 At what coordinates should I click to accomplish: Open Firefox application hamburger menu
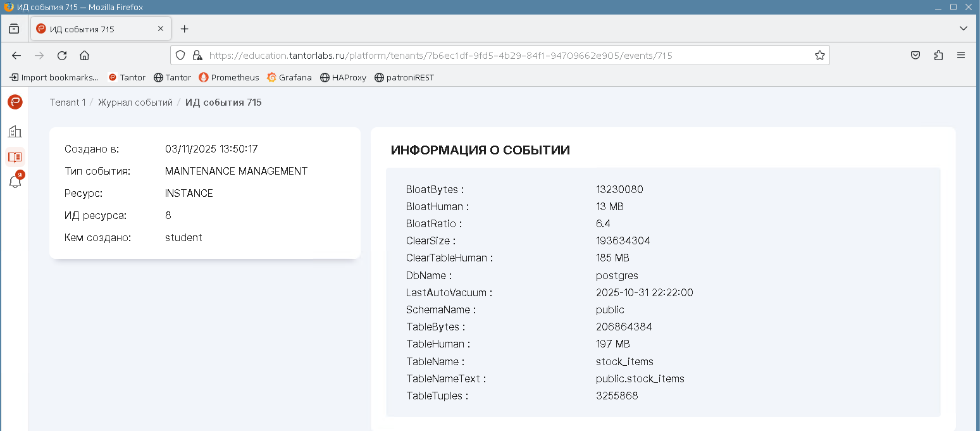pos(961,56)
